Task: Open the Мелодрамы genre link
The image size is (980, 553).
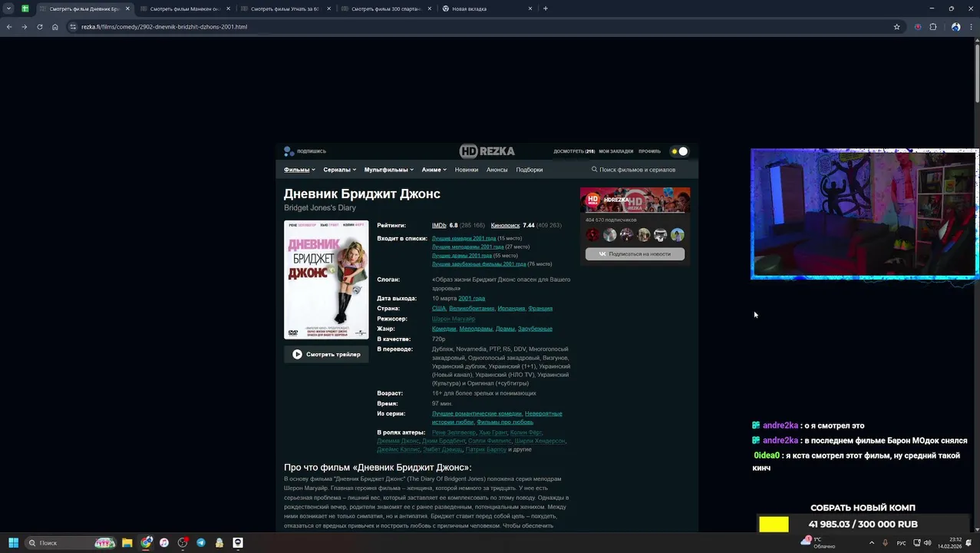Action: pyautogui.click(x=476, y=329)
